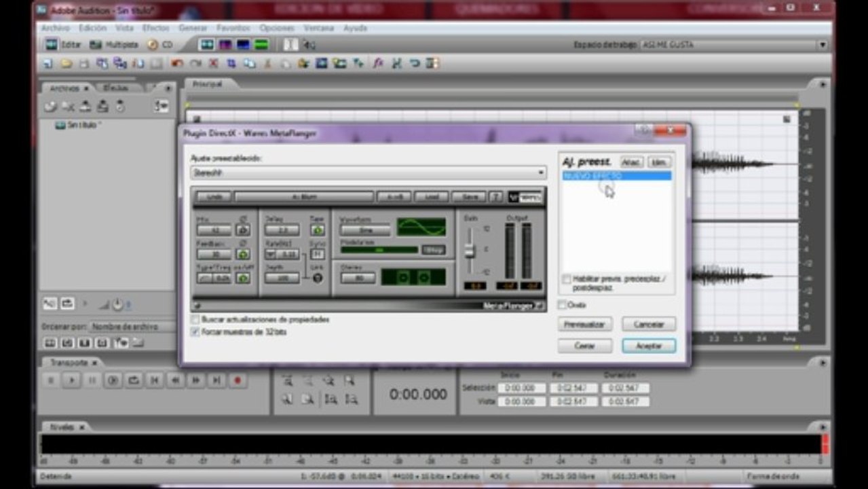Click the Gain fader in MetaFlanger
Viewport: 868px width, 489px height.
pos(469,250)
